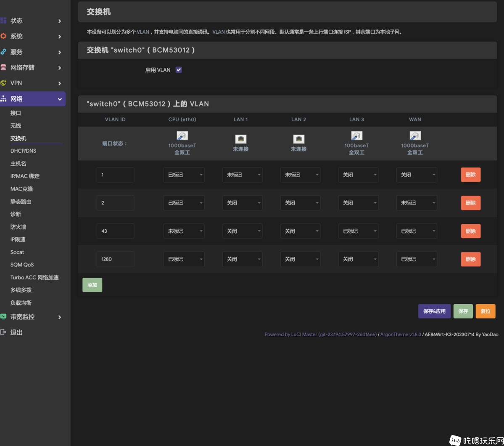Open the 接口 submenu page
Viewport: 504px width, 446px height.
(16, 113)
